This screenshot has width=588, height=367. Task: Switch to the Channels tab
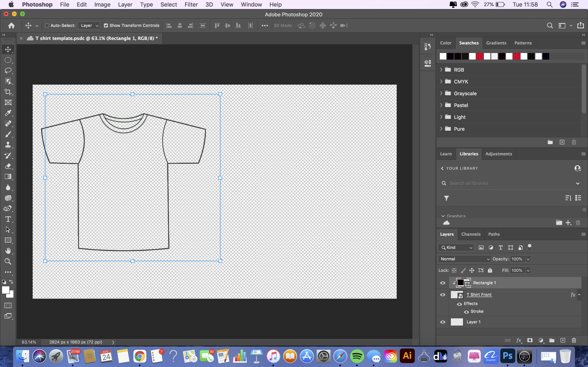(471, 234)
